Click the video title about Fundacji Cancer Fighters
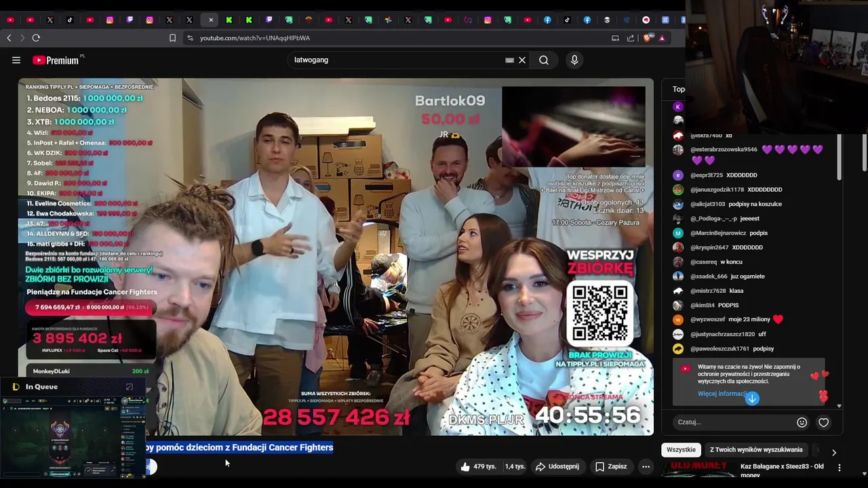 pyautogui.click(x=239, y=447)
